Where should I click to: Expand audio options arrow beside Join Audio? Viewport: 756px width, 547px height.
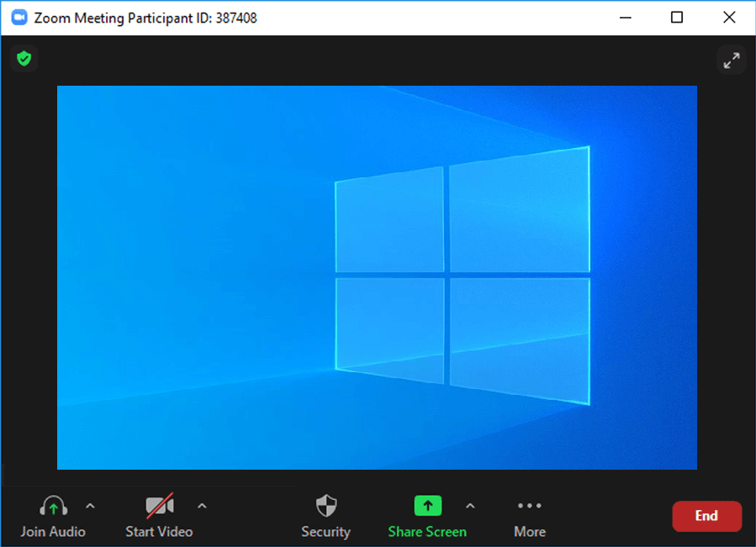[90, 506]
